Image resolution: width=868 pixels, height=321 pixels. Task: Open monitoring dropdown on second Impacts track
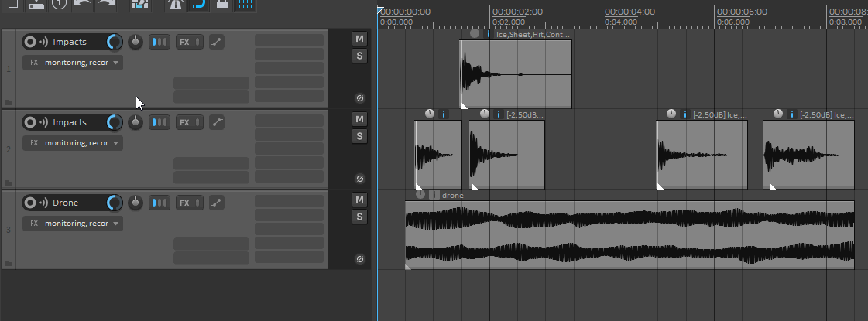click(116, 143)
